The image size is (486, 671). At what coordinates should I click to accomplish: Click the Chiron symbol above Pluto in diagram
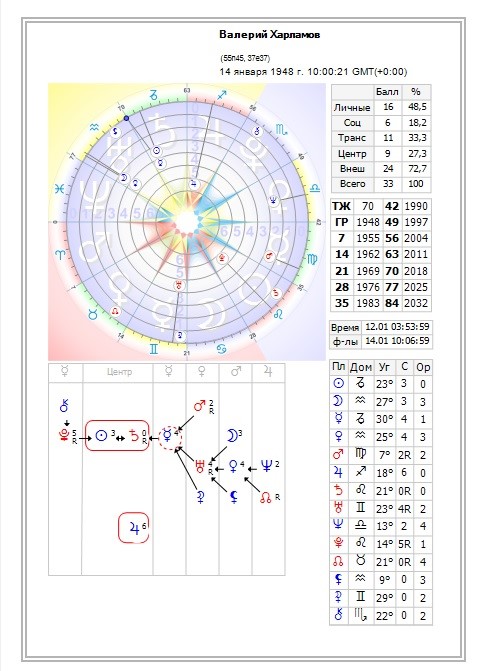64,406
